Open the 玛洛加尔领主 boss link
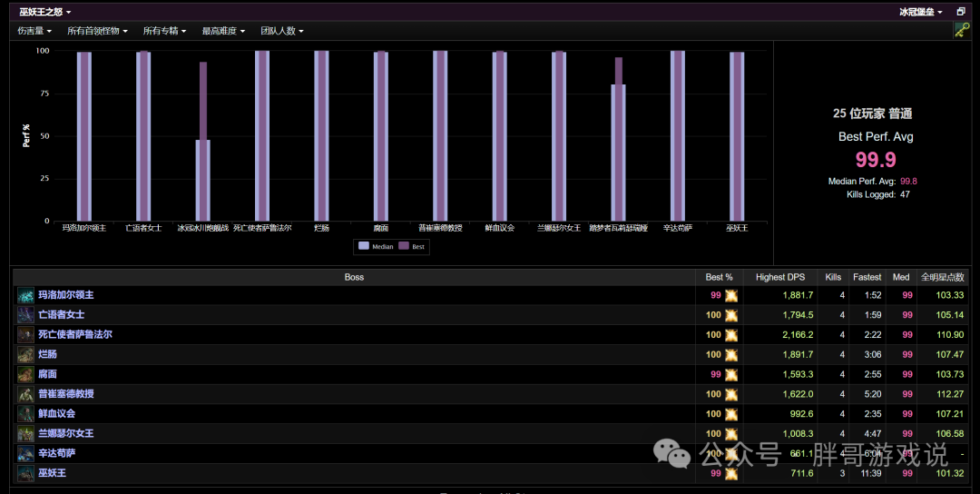The width and height of the screenshot is (980, 494). click(x=65, y=295)
